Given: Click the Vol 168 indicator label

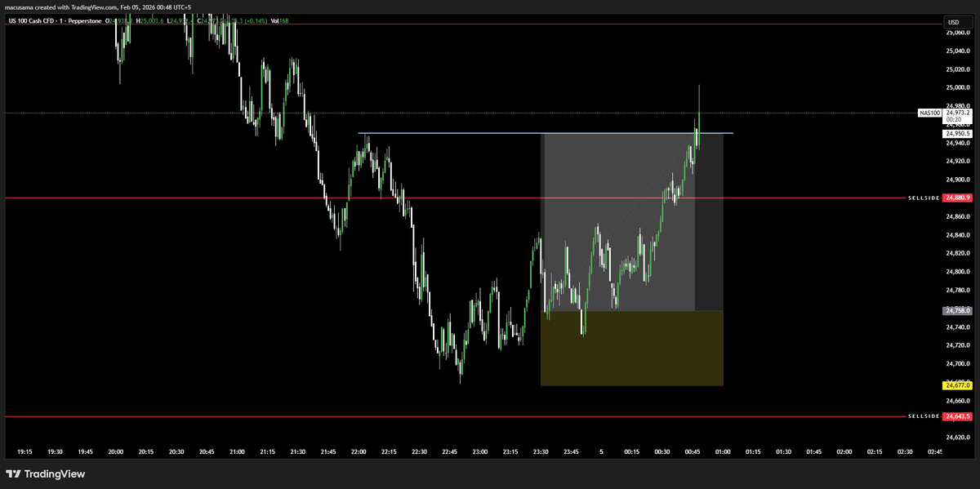Looking at the screenshot, I should click(279, 20).
